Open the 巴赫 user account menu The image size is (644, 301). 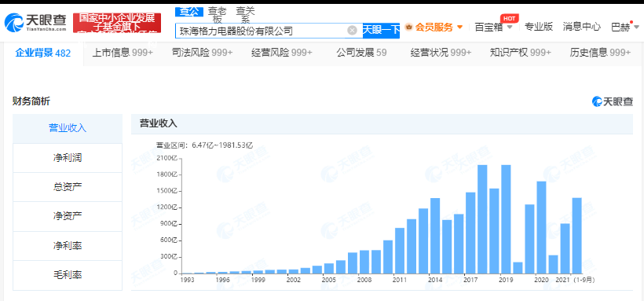point(625,28)
